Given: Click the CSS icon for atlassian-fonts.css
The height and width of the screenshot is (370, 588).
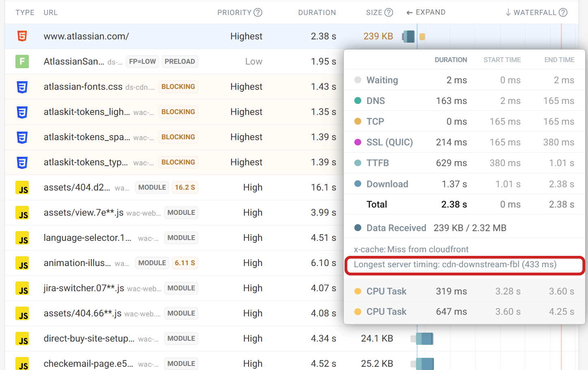Looking at the screenshot, I should tap(22, 87).
